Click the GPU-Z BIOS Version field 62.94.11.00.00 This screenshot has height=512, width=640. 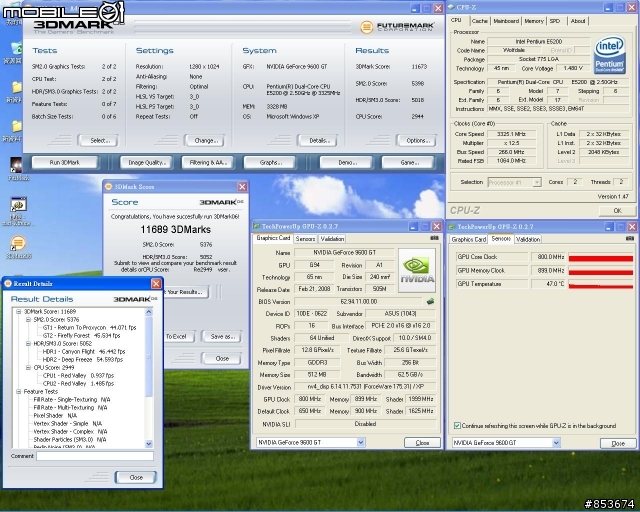pyautogui.click(x=358, y=302)
